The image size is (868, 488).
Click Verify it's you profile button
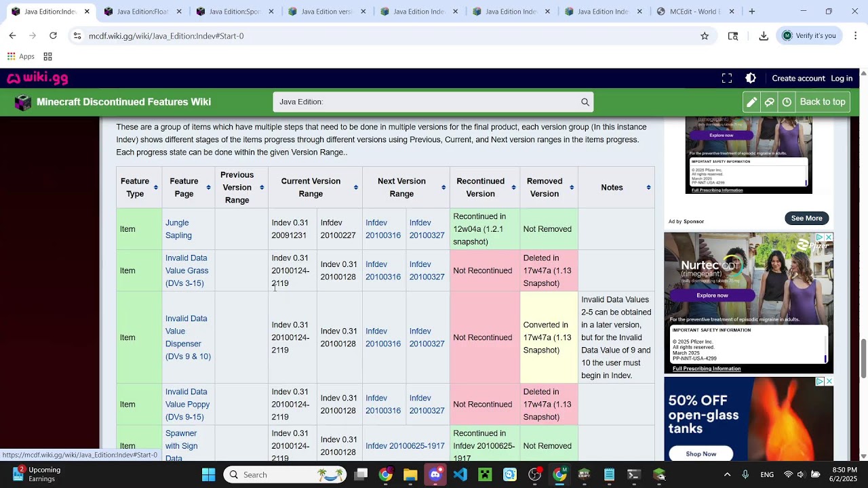[x=809, y=36]
